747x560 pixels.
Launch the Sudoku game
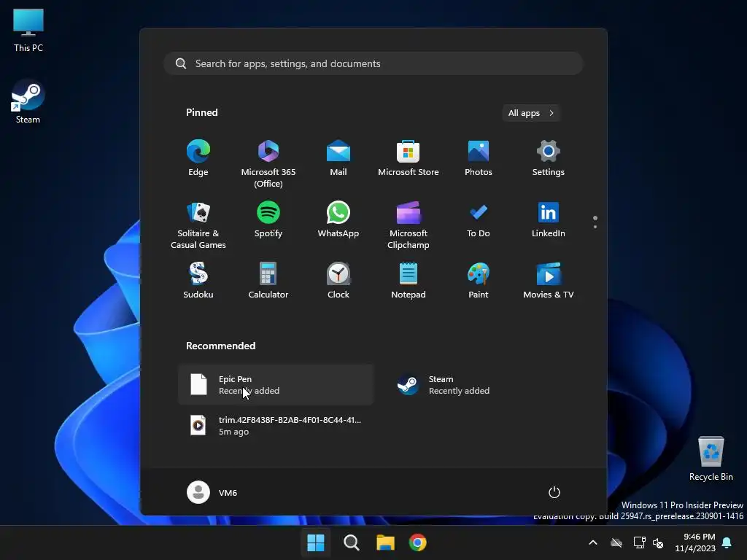click(x=198, y=281)
